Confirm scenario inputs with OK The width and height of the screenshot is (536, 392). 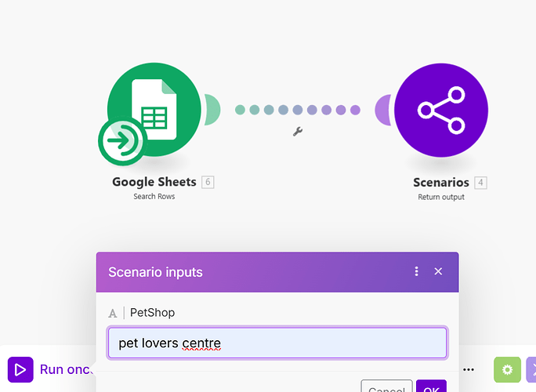coord(432,387)
